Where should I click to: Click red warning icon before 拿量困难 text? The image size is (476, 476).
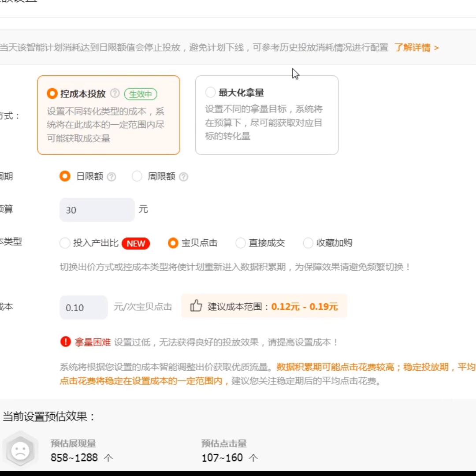[x=64, y=342]
